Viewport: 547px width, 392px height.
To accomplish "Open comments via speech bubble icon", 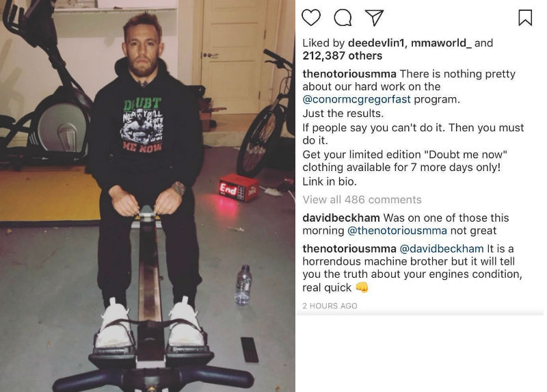I will [343, 18].
